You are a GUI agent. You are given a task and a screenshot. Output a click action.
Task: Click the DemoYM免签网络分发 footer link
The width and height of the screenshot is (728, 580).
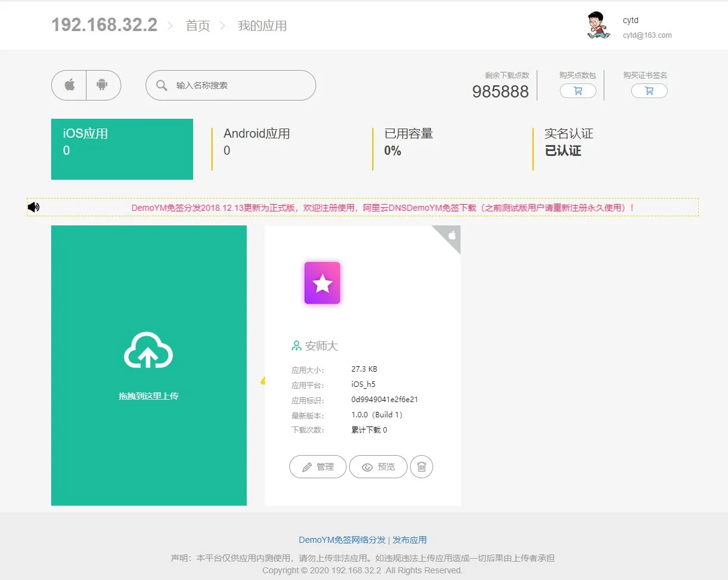click(342, 540)
